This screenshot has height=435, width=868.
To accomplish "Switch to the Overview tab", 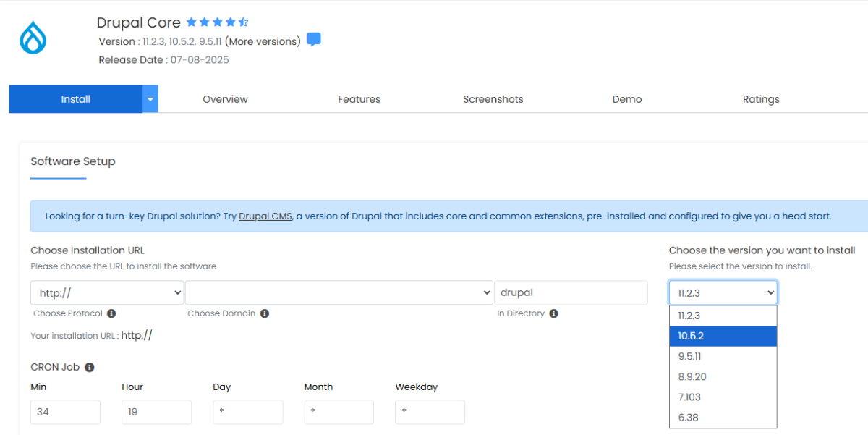I will point(225,99).
